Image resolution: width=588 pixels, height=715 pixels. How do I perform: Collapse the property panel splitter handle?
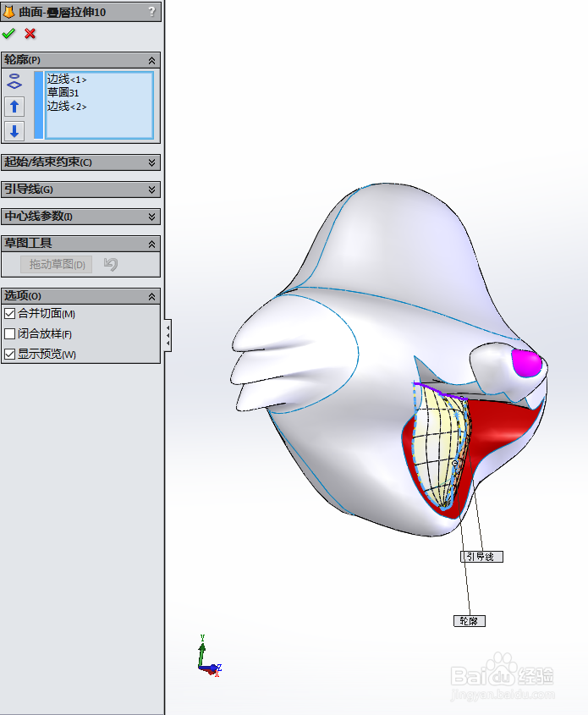(168, 335)
